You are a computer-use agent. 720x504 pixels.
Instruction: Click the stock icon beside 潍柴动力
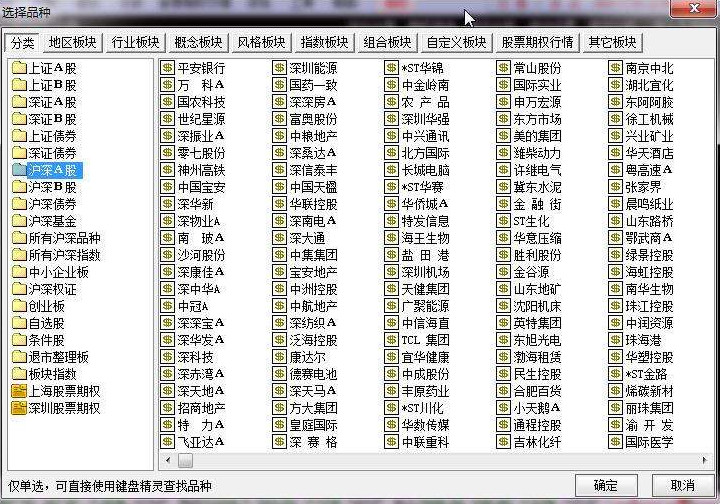[503, 153]
